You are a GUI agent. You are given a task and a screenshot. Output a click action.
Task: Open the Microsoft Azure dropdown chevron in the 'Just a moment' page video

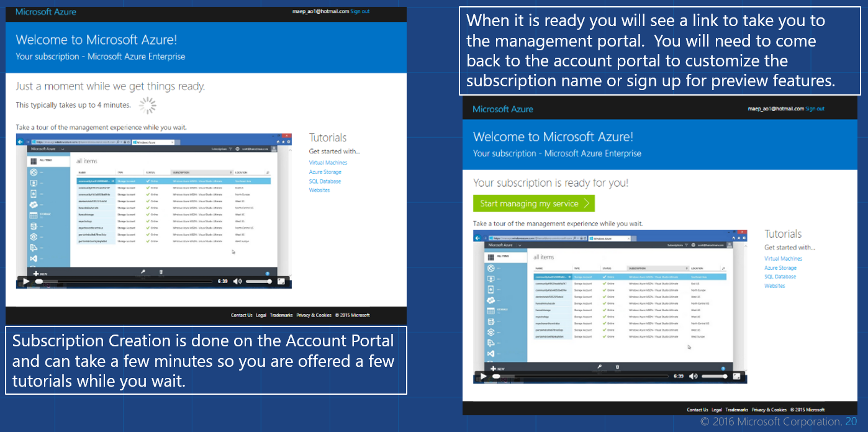pyautogui.click(x=63, y=150)
